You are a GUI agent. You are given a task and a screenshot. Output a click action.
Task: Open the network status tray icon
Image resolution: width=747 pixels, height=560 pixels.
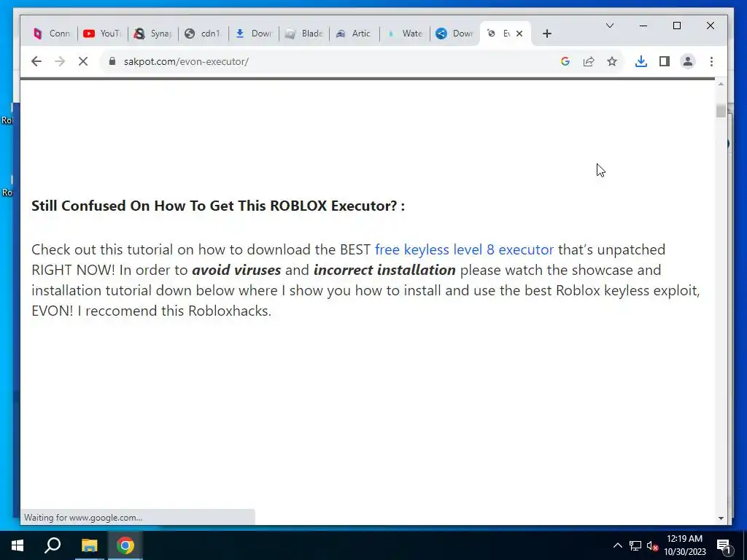point(635,545)
